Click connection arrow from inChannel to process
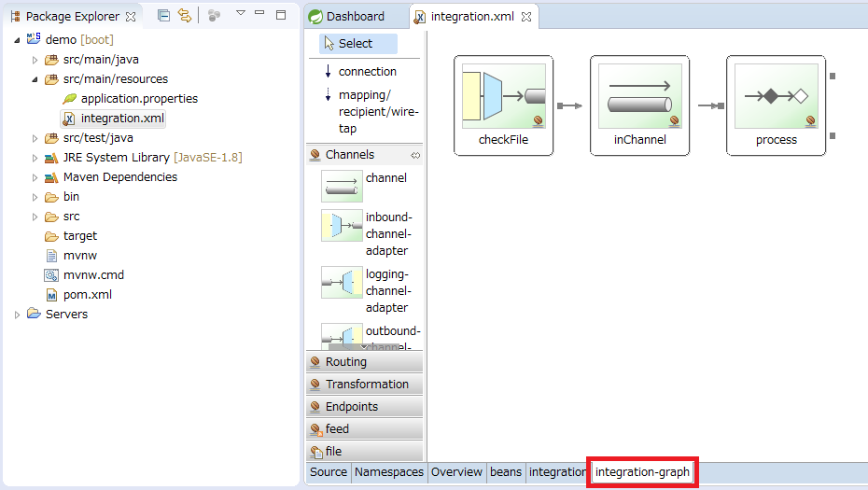This screenshot has width=868, height=490. 711,105
